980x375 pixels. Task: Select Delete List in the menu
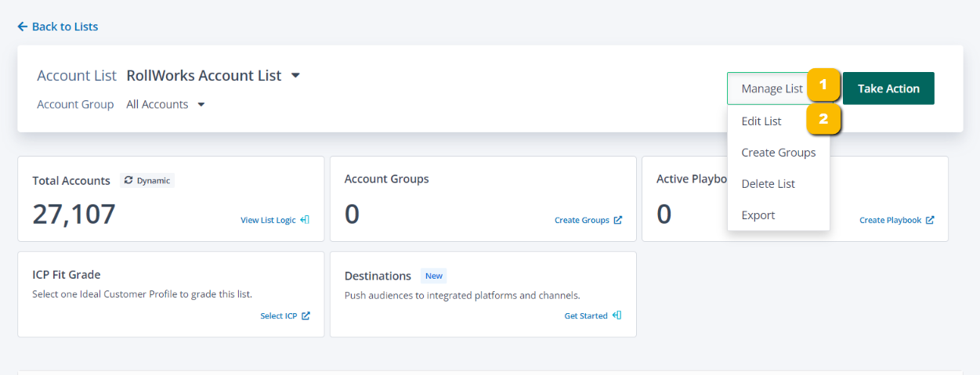tap(768, 184)
